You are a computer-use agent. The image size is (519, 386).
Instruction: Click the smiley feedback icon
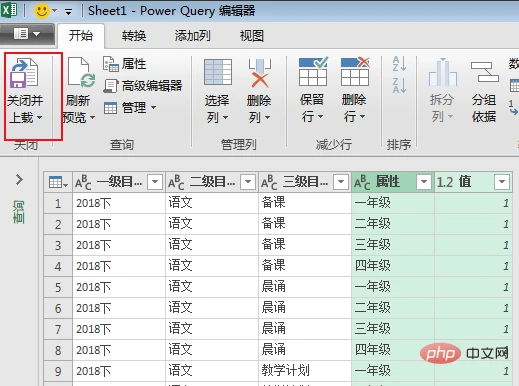(42, 11)
